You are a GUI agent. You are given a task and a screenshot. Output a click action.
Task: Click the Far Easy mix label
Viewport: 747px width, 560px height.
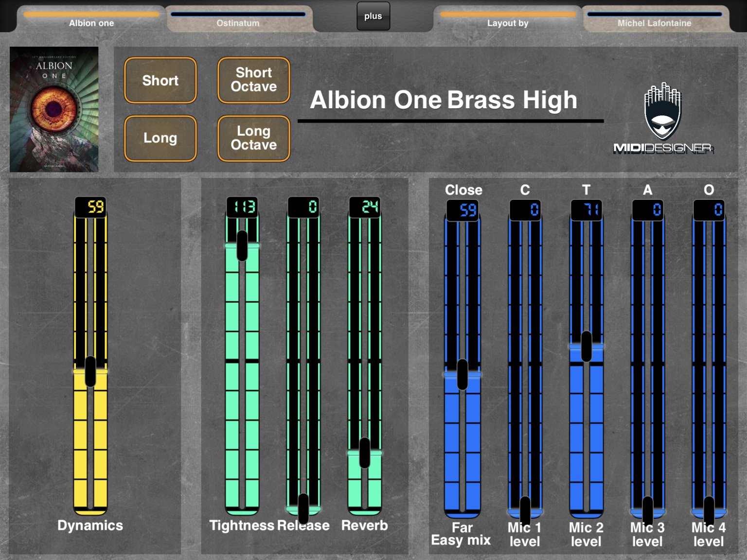coord(461,534)
